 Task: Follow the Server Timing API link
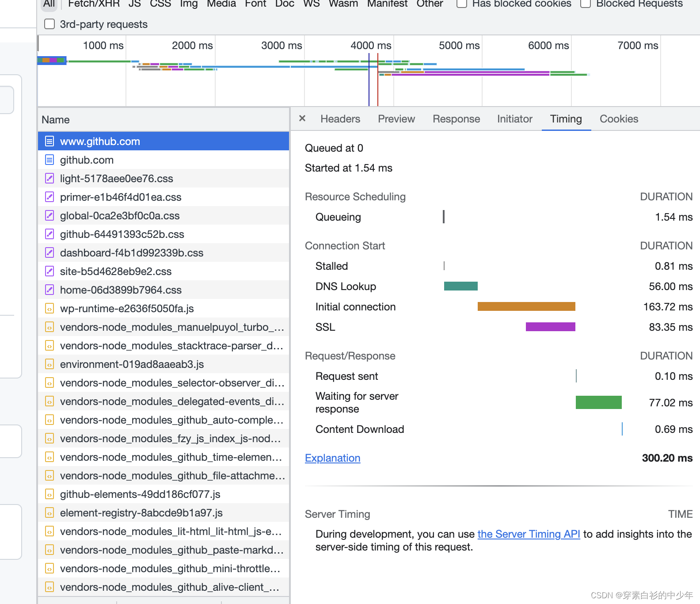coord(529,534)
